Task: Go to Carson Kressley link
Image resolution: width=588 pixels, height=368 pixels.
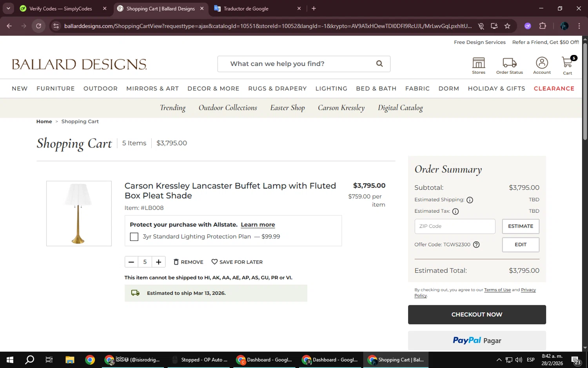Action: click(341, 108)
